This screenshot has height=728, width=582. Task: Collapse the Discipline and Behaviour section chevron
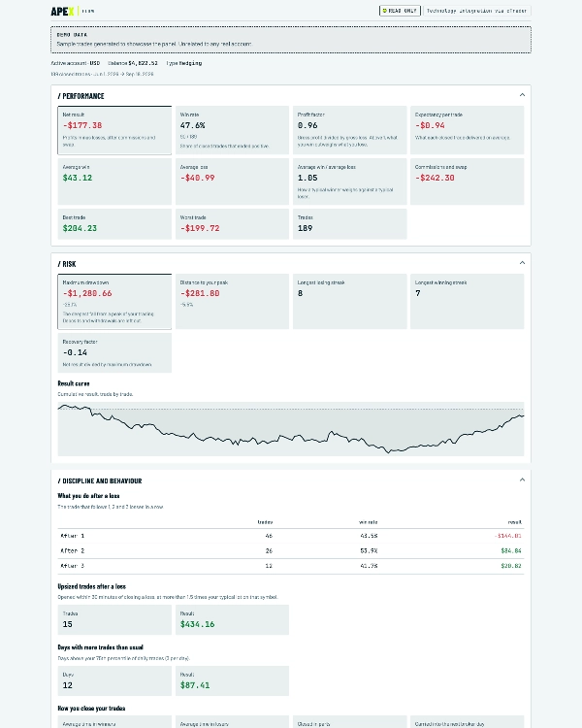tap(522, 480)
